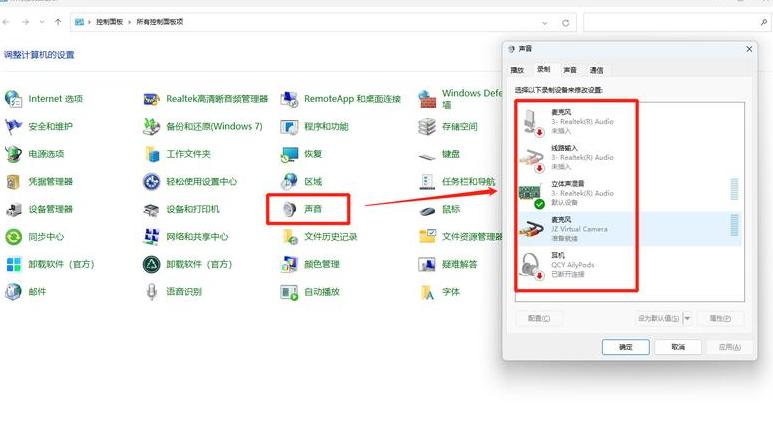Open the 区域 globe icon

tap(289, 182)
